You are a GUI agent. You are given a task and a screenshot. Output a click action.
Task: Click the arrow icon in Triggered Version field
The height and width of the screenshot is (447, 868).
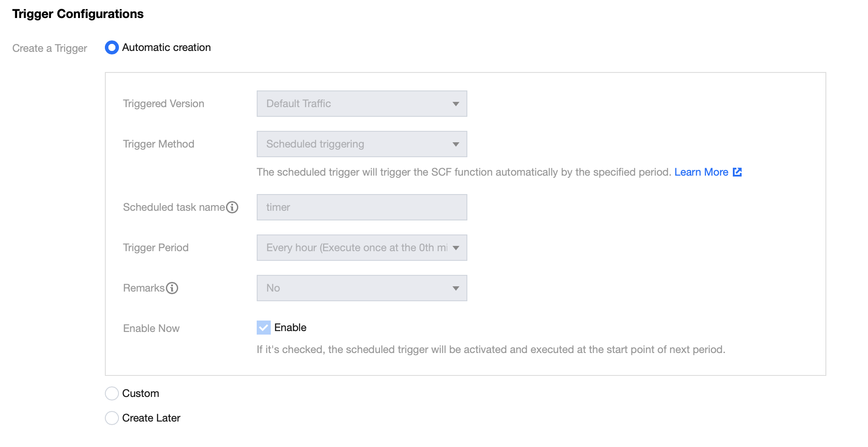point(456,104)
